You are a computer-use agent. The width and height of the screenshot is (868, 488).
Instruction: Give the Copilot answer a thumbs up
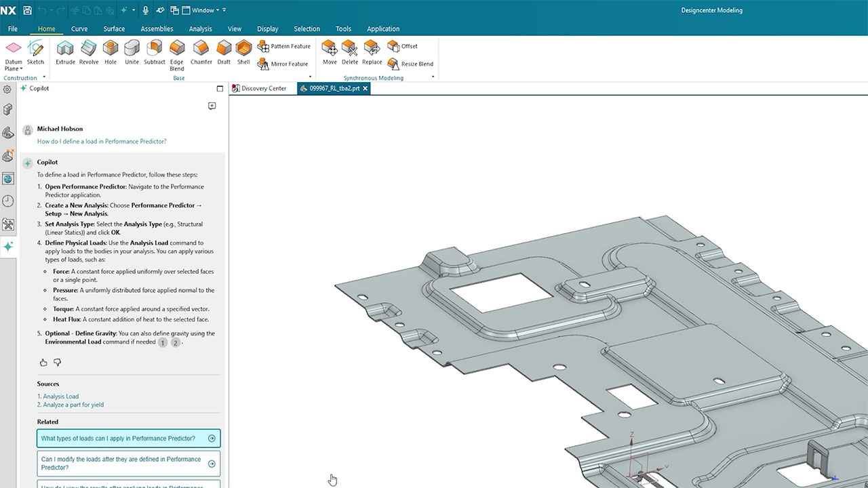point(43,363)
